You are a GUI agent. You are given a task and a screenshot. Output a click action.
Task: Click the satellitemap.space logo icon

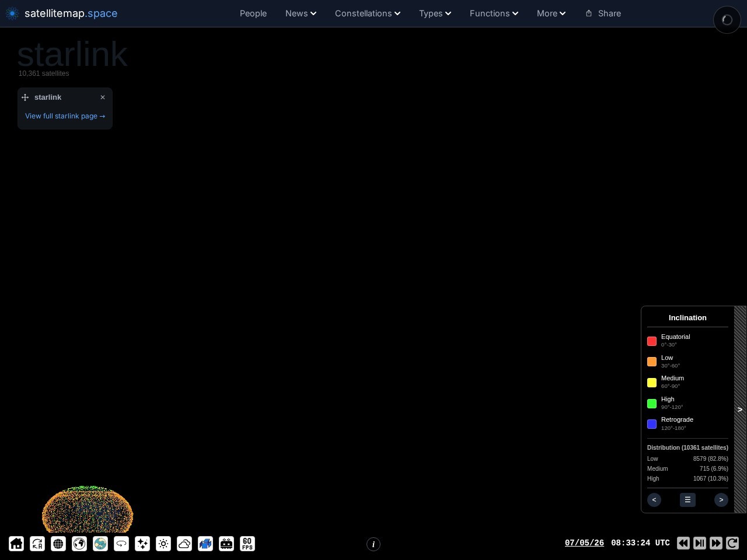pyautogui.click(x=12, y=13)
